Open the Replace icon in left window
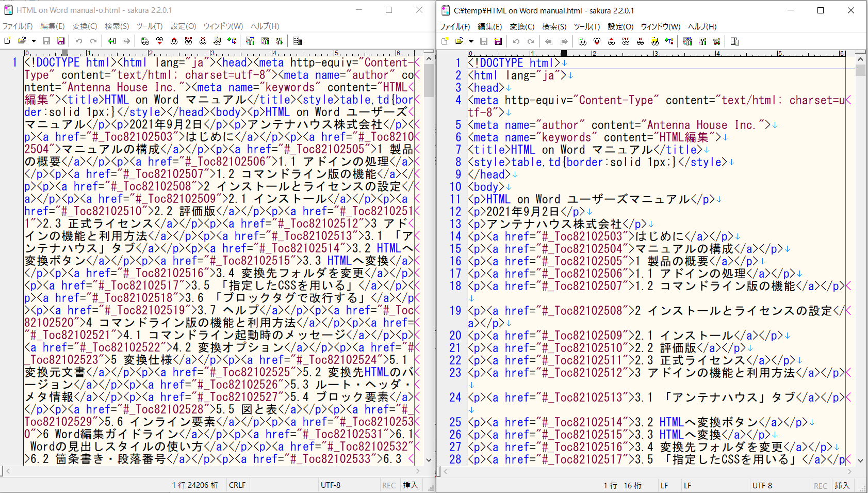Screen dimensions: 868x493 tap(188, 41)
